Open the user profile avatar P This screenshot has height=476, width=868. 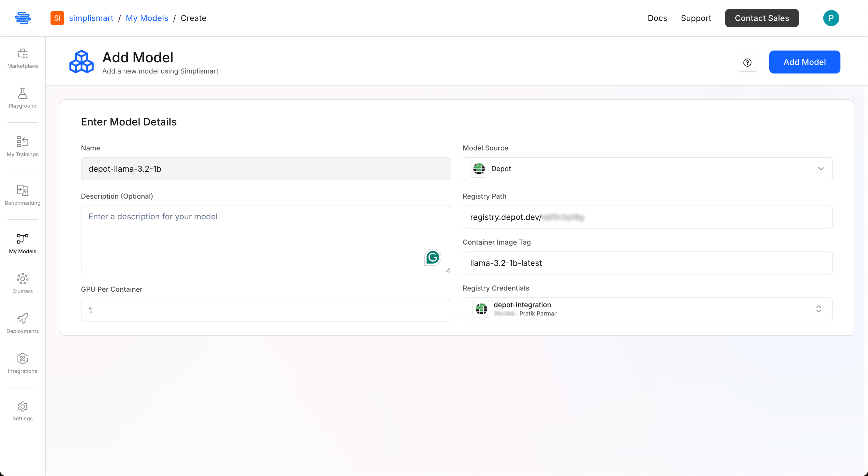click(831, 18)
